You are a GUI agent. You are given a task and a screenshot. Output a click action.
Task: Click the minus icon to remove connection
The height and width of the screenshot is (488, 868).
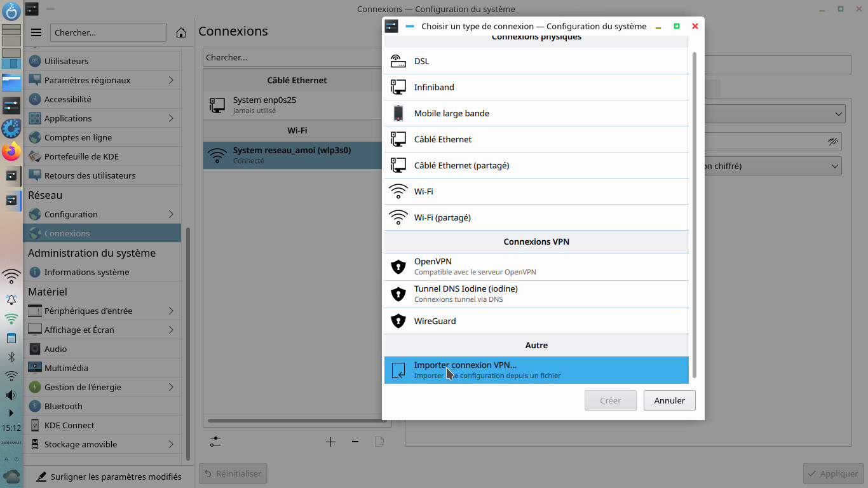[355, 442]
